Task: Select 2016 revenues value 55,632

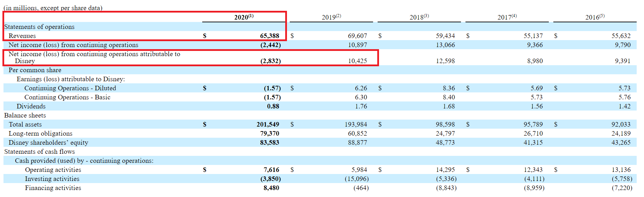Action: point(621,36)
